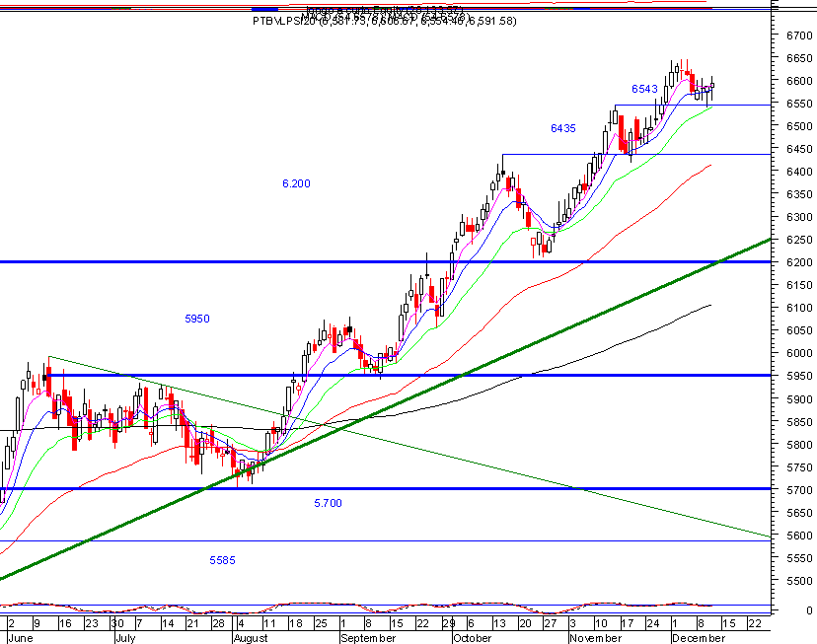
Task: Click the date tick 30 on time axis
Action: pos(117,623)
